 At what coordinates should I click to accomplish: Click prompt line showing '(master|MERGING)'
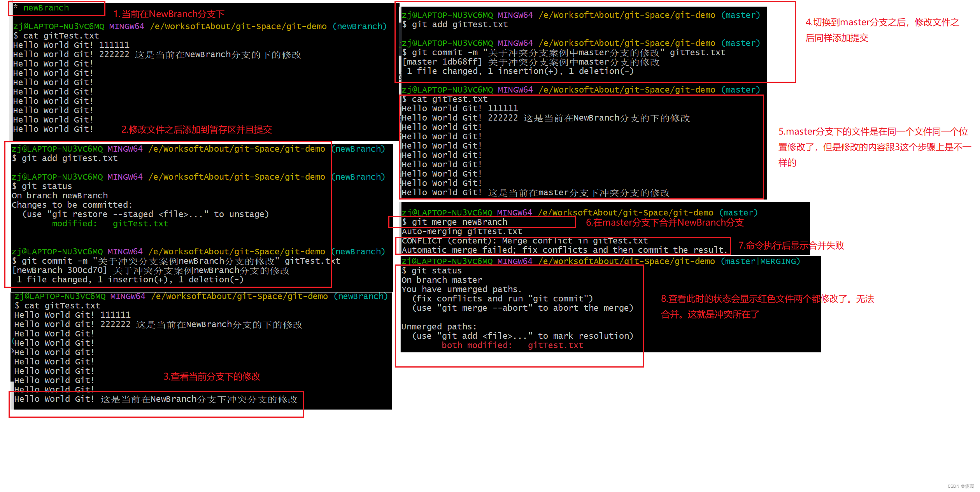(601, 261)
